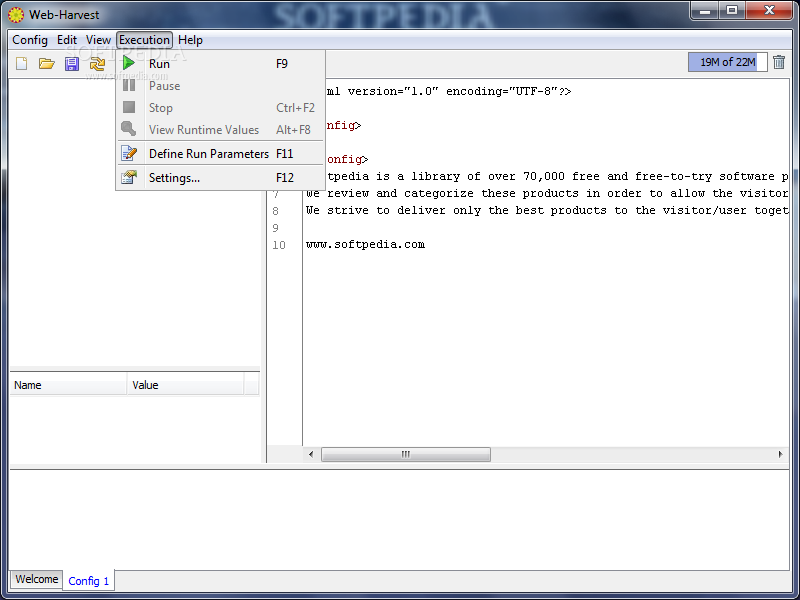Image resolution: width=800 pixels, height=600 pixels.
Task: Click the text line starting "We strive to deliver"
Action: (x=547, y=210)
